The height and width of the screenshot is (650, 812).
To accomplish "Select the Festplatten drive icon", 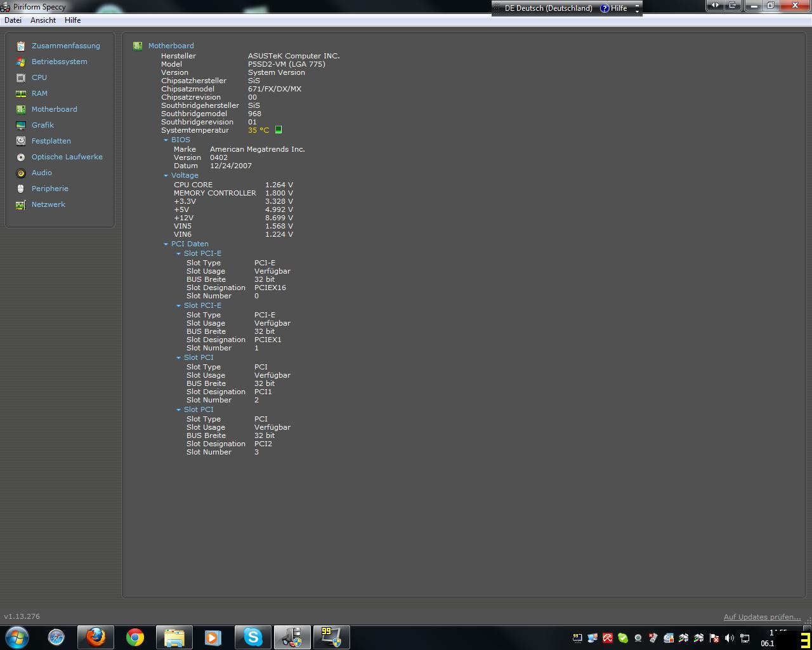I will tap(21, 141).
